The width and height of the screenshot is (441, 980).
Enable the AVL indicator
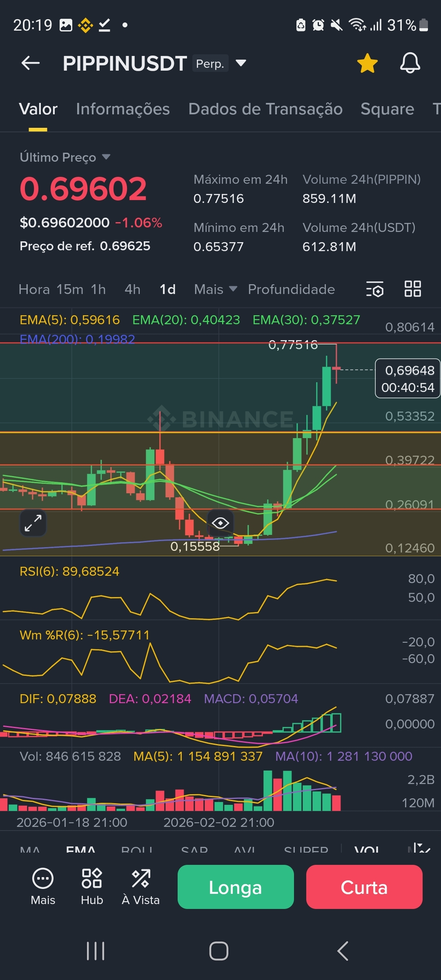[244, 849]
